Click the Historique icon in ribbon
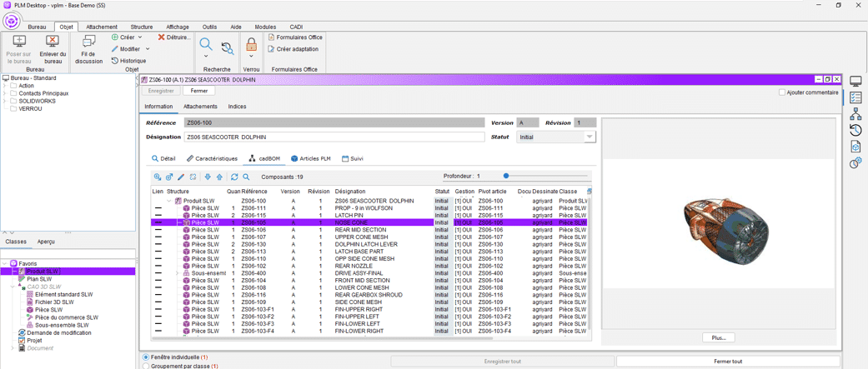The height and width of the screenshot is (369, 868). click(115, 61)
